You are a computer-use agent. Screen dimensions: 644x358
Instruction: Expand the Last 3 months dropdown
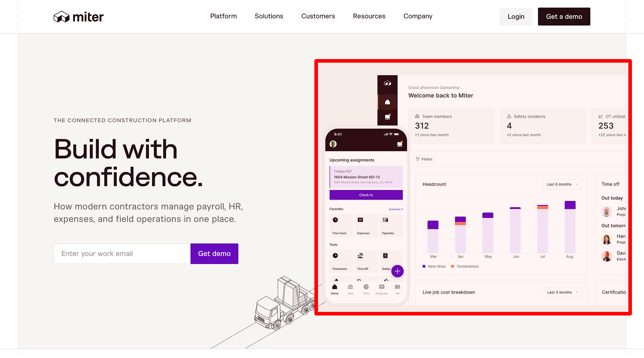pyautogui.click(x=563, y=292)
